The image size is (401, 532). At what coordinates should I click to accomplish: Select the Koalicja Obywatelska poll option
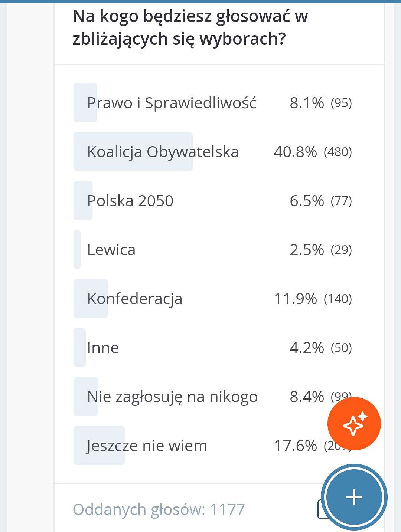[213, 152]
